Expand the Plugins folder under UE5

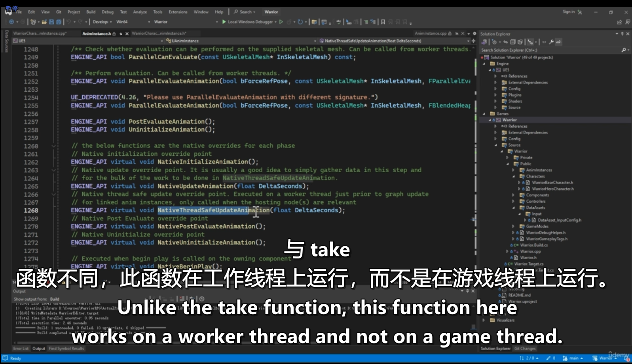(x=495, y=95)
